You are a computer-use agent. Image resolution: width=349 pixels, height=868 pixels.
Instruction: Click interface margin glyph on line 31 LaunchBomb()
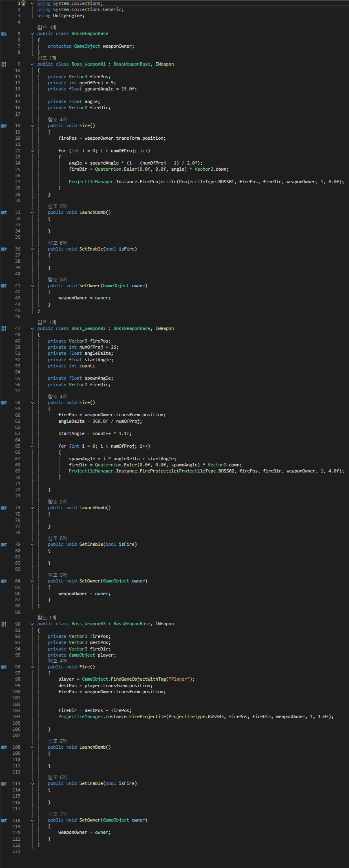click(x=4, y=213)
